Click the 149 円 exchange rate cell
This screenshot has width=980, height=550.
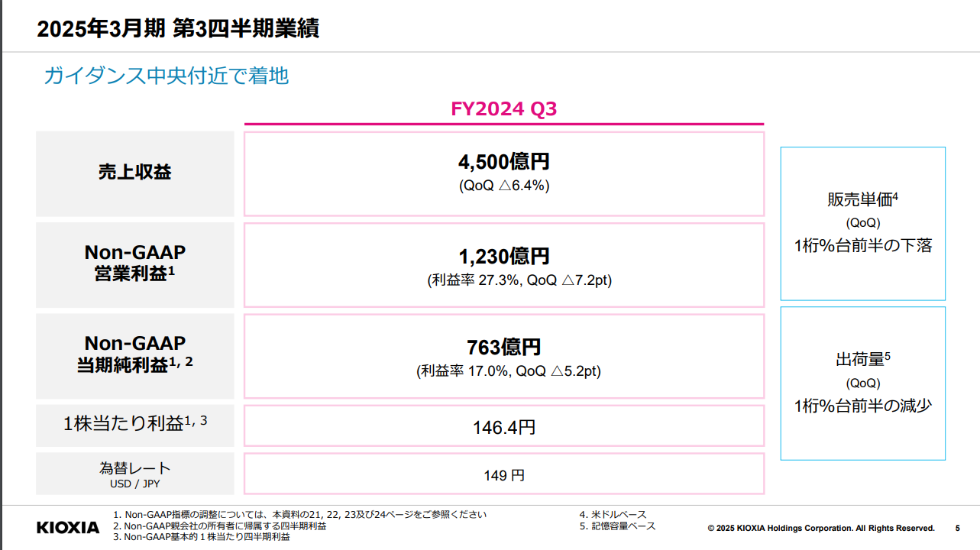click(503, 475)
